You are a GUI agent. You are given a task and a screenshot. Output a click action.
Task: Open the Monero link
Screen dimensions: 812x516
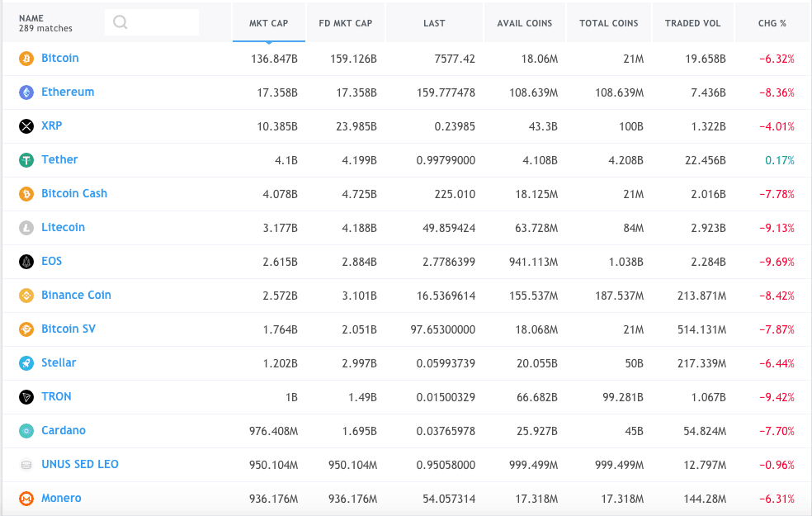(x=61, y=498)
